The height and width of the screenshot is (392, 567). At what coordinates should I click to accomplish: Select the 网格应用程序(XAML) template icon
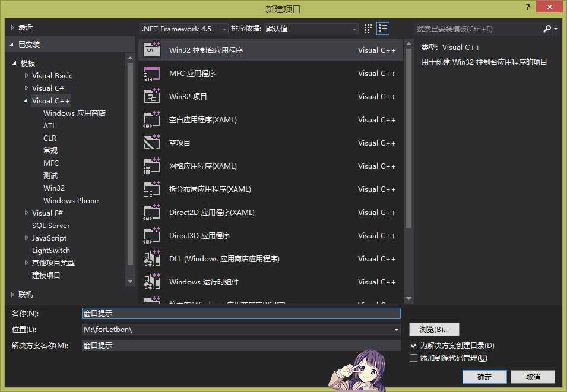point(152,166)
